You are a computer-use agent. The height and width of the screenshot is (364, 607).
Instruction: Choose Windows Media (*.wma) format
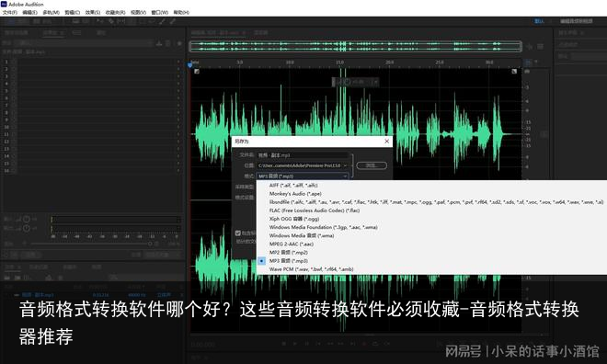(302, 235)
